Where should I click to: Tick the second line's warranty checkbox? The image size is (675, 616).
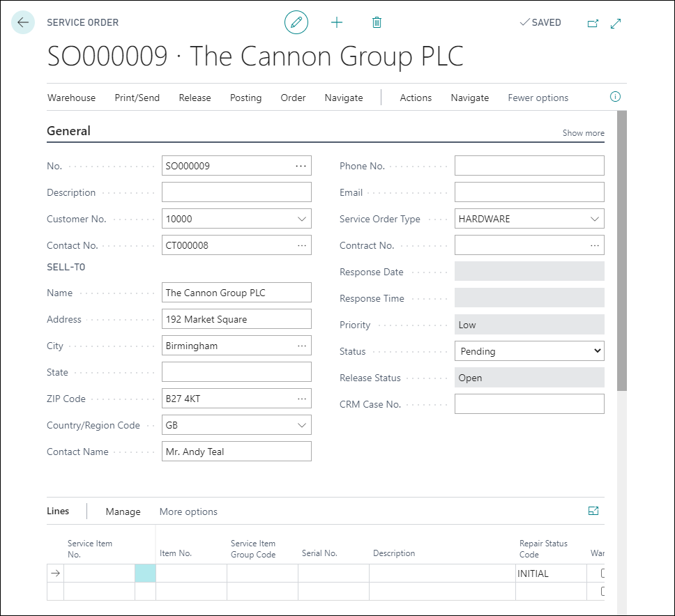(x=602, y=591)
